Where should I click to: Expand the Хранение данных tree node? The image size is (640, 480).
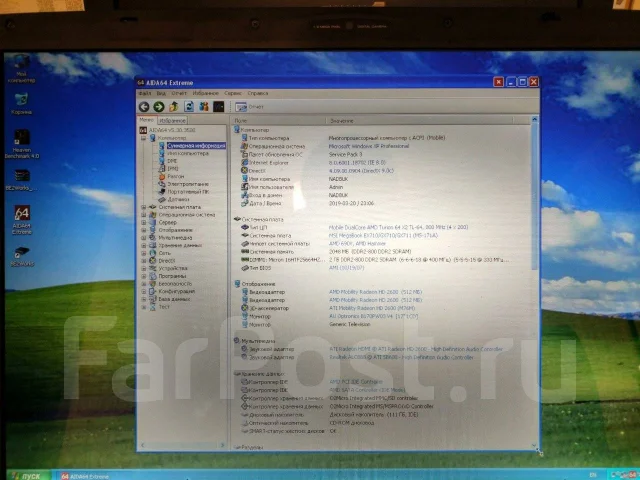(x=144, y=245)
